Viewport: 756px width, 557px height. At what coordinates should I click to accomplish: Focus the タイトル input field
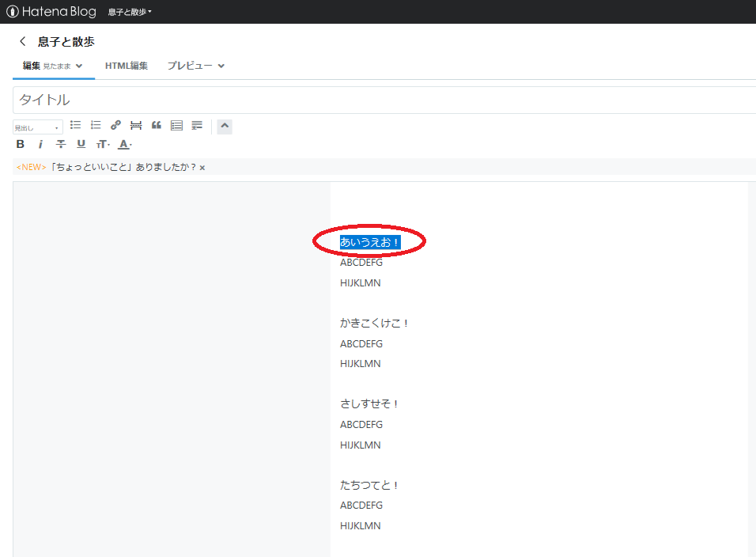click(384, 100)
